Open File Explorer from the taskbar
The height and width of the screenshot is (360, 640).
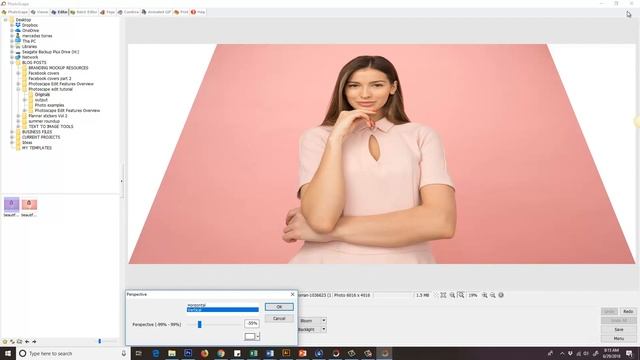point(172,353)
